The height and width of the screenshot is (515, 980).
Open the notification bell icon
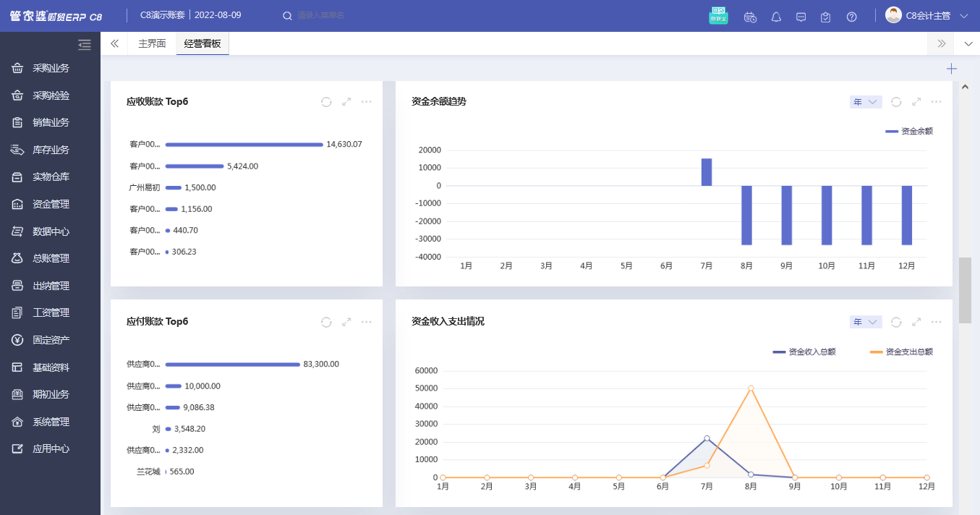click(775, 16)
